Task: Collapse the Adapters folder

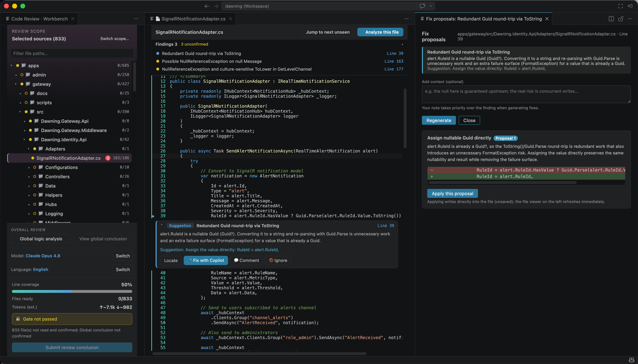Action: tap(28, 149)
